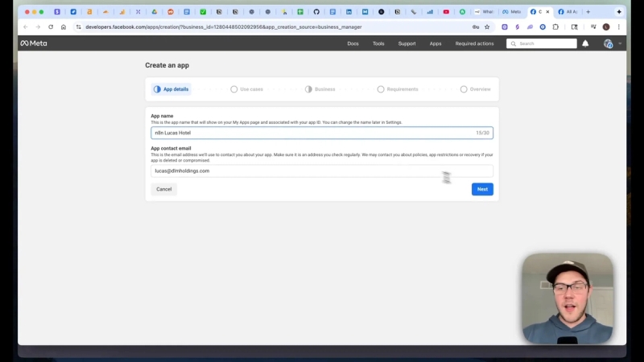The width and height of the screenshot is (644, 362).
Task: Open the Stripe tab with purple S icon
Action: [57, 12]
